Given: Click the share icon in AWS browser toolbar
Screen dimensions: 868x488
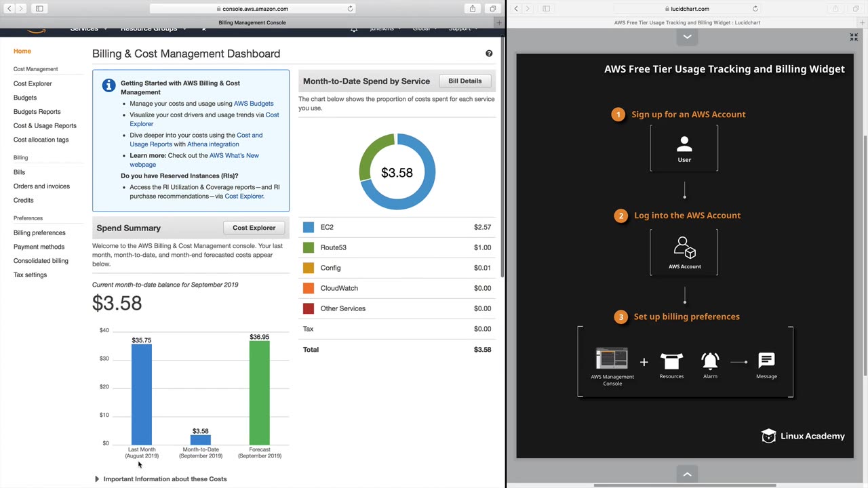Looking at the screenshot, I should 473,8.
